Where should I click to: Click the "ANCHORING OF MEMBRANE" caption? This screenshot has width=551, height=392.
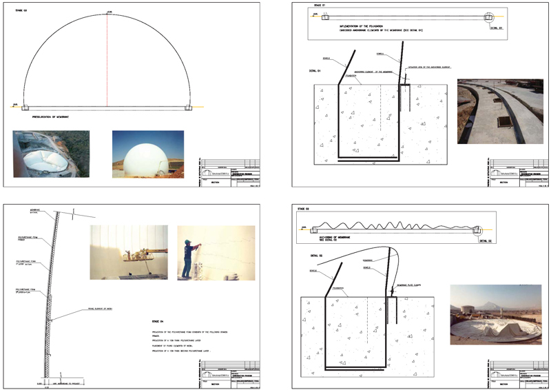point(335,237)
